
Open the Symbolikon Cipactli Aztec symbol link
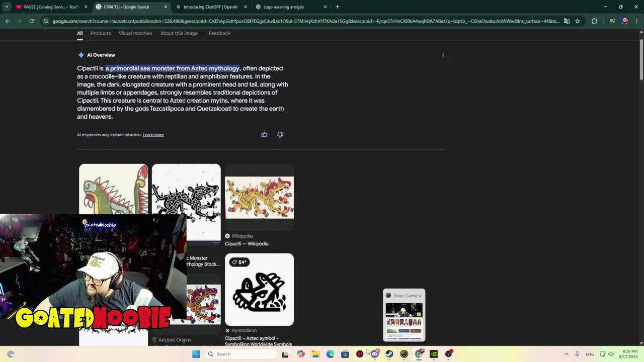click(258, 341)
